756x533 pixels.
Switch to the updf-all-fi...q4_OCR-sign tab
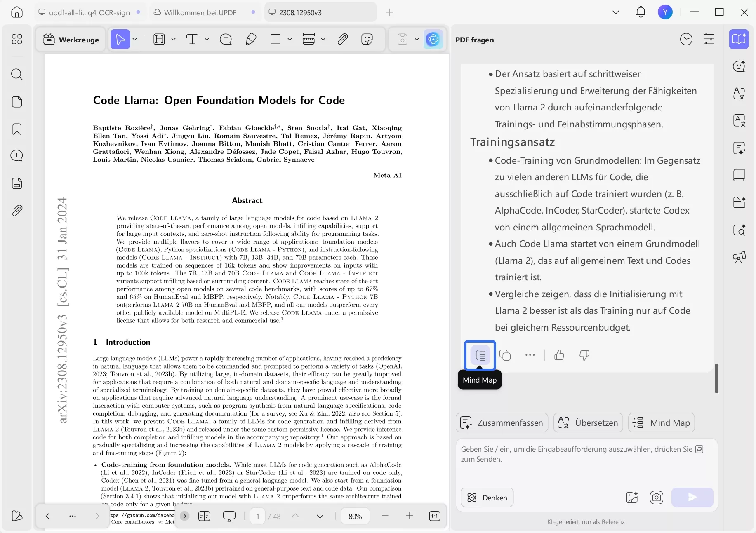point(89,12)
